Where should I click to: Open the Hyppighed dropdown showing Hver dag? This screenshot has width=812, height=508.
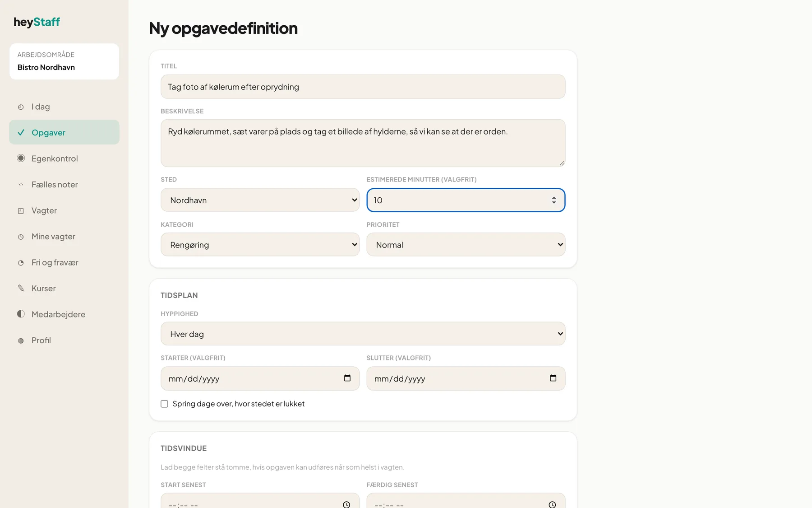point(363,334)
